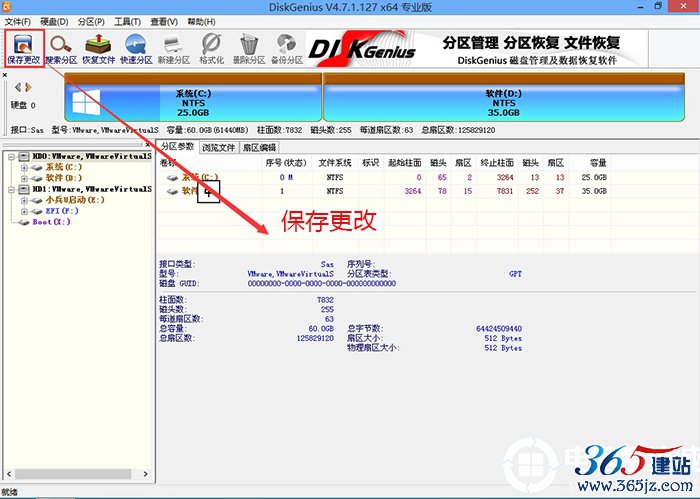Expand the 系统(C:) tree node
The width and height of the screenshot is (700, 499).
pos(25,168)
